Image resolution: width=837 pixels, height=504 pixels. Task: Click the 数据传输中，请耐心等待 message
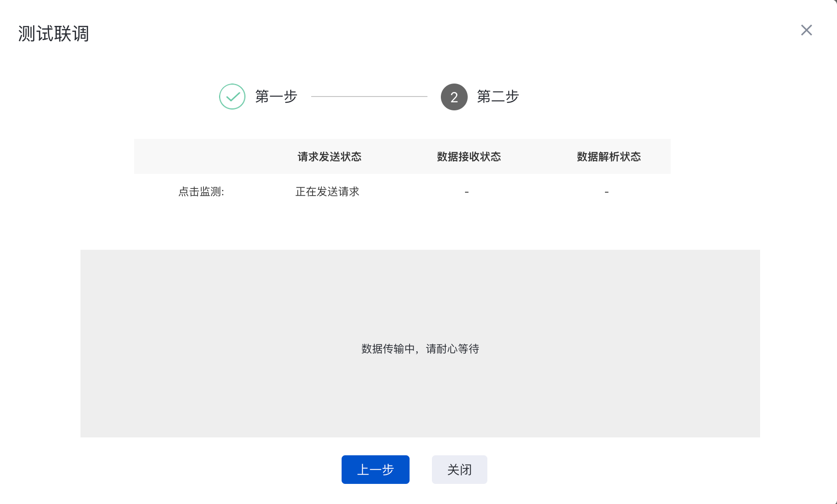[x=420, y=349]
